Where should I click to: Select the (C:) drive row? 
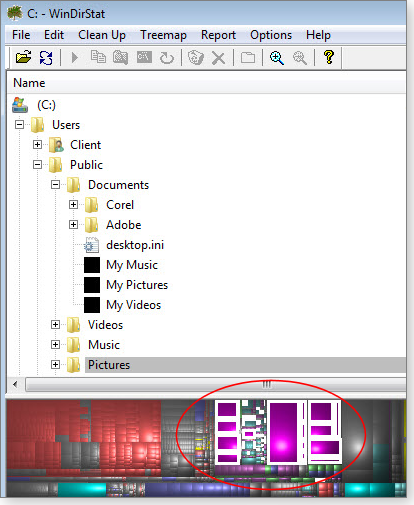tap(46, 105)
